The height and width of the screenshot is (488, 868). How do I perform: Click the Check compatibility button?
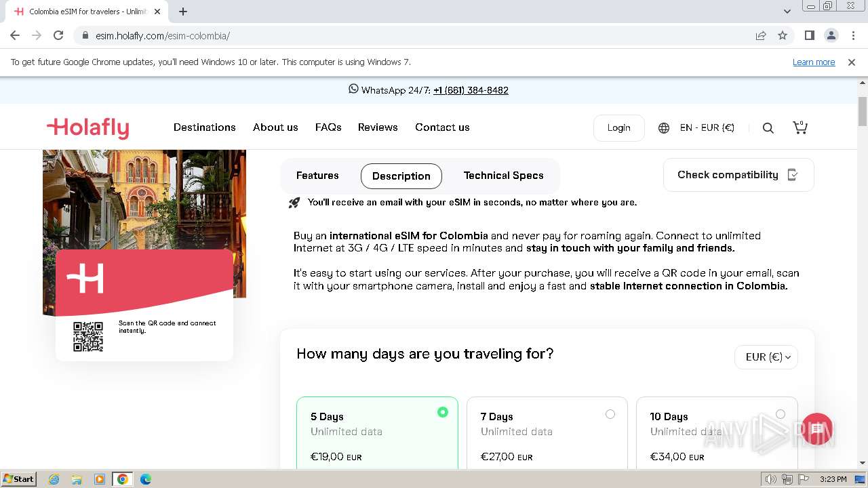tap(738, 175)
